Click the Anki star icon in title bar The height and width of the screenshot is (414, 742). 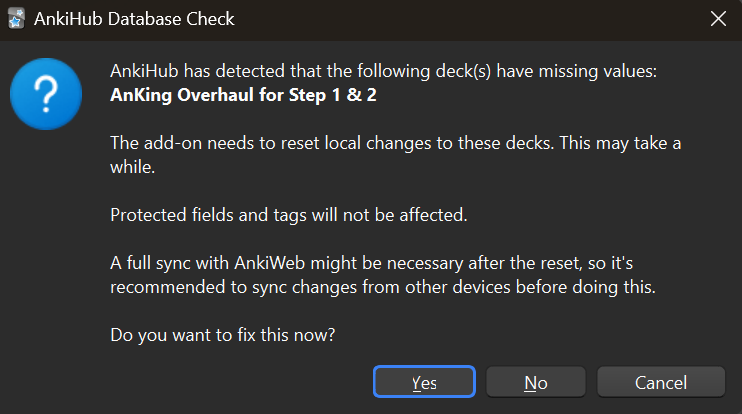point(16,19)
